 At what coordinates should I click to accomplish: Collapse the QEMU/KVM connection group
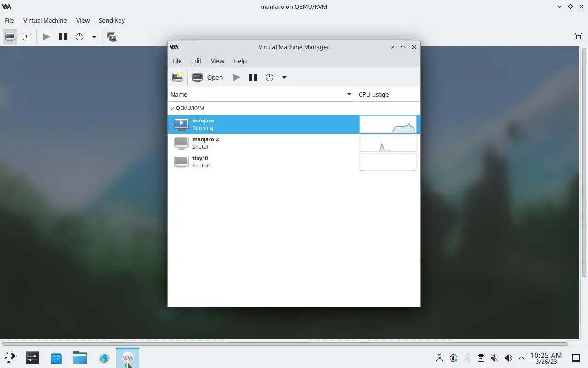[171, 108]
